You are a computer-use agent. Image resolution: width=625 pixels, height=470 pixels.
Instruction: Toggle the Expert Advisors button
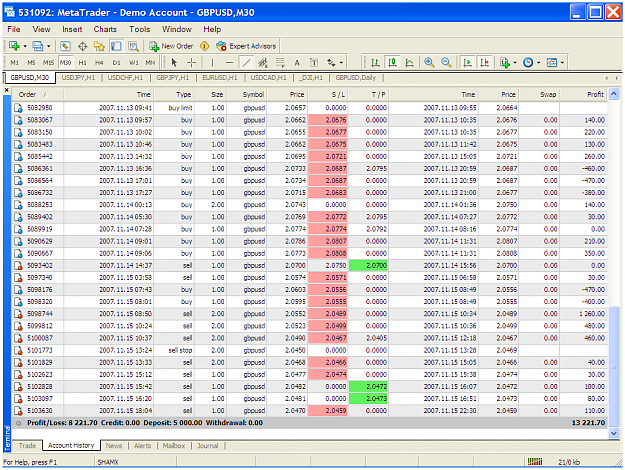tap(246, 46)
